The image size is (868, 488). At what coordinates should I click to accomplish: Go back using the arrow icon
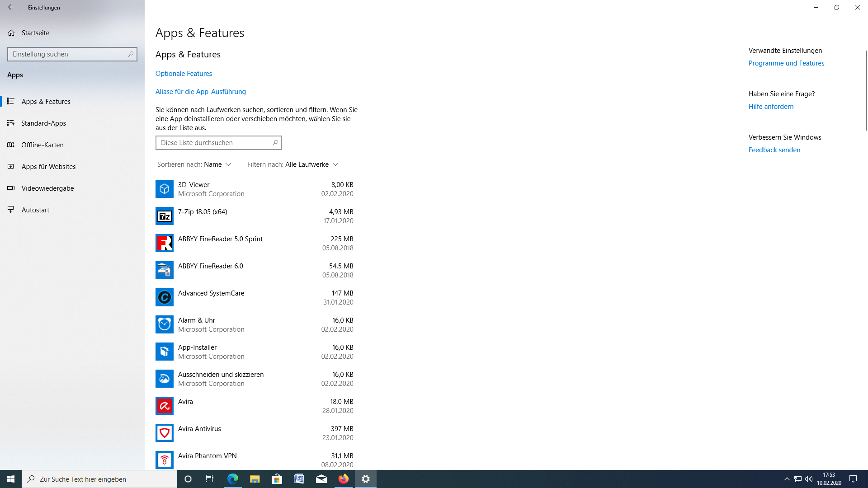(11, 7)
